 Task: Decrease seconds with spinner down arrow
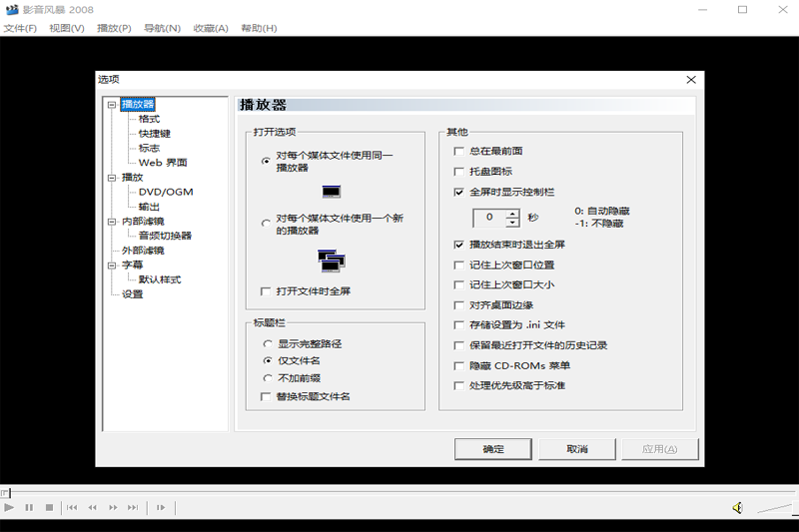[512, 223]
